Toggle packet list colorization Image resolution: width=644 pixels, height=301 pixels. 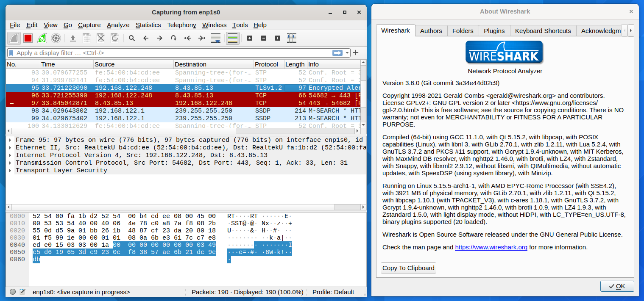coord(233,38)
